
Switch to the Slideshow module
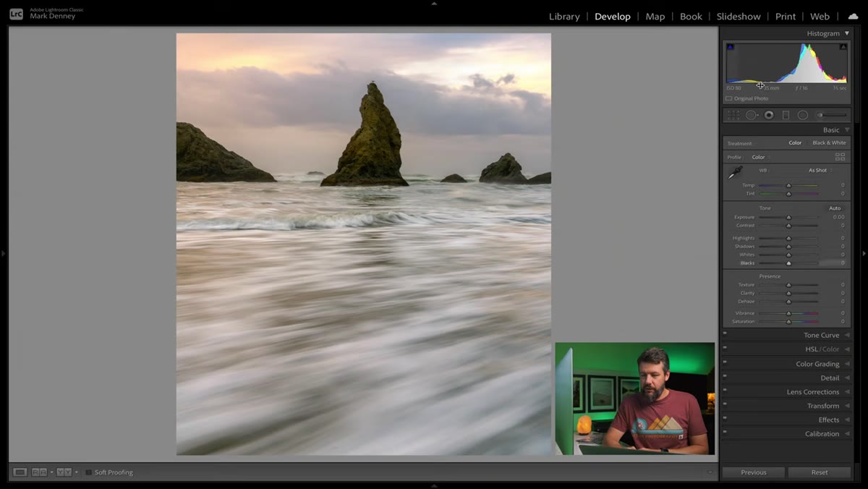(x=739, y=16)
